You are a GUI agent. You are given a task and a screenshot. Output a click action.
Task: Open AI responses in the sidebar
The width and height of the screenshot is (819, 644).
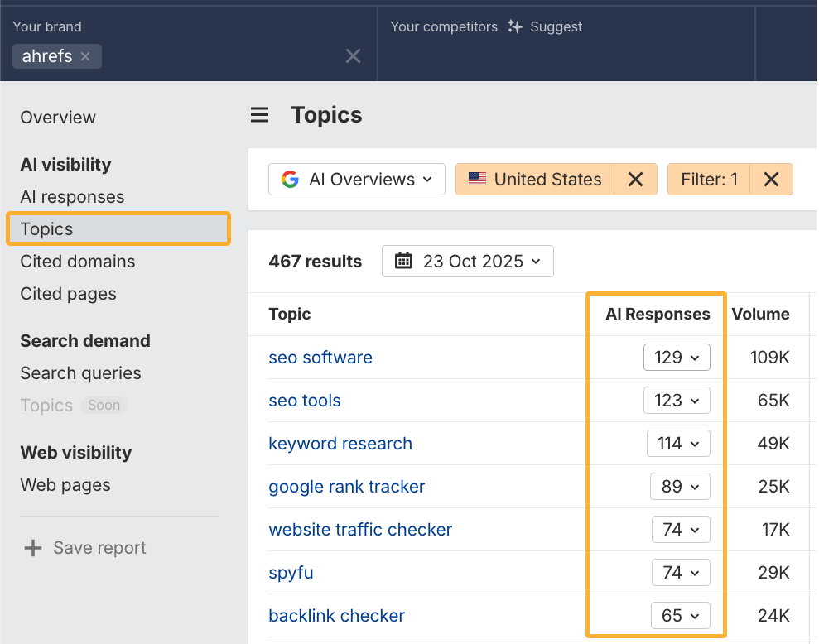coord(72,197)
